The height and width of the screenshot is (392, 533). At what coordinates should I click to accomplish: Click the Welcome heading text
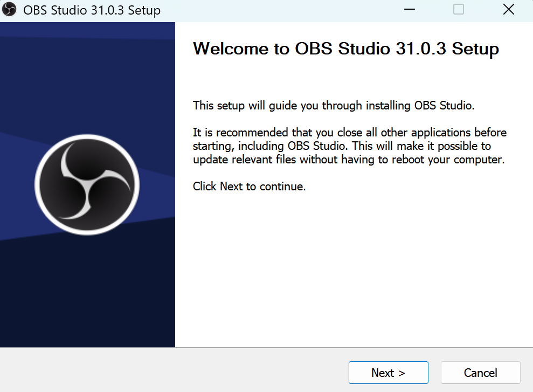click(x=346, y=49)
